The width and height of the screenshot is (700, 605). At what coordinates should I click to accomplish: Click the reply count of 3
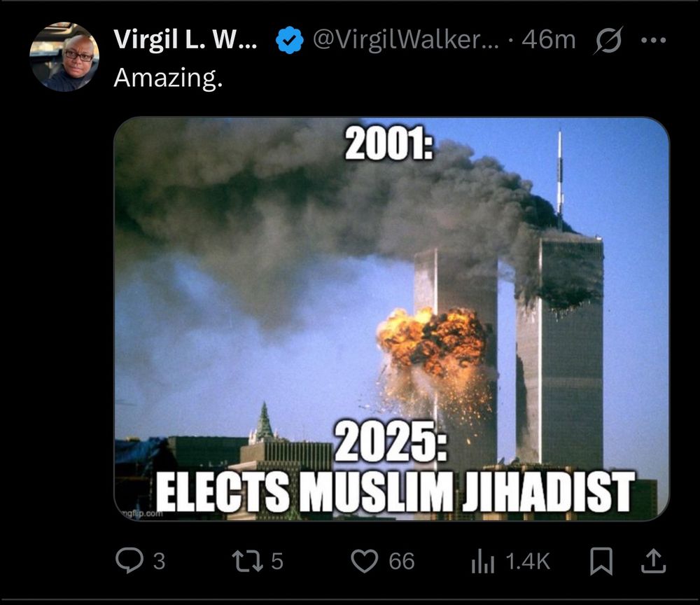click(160, 562)
